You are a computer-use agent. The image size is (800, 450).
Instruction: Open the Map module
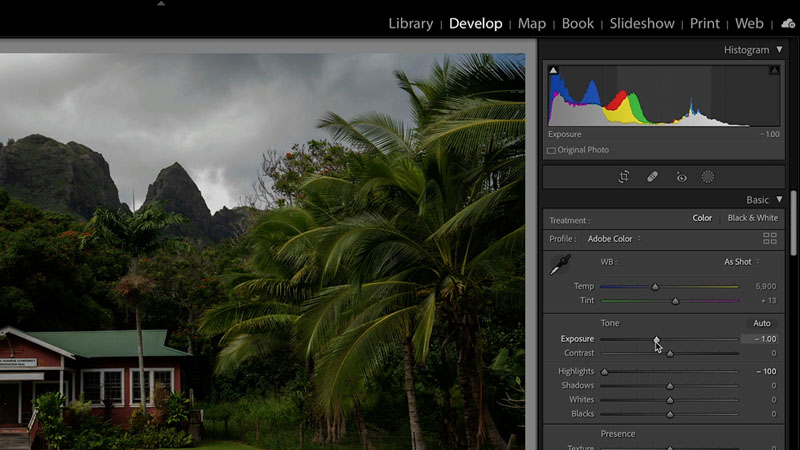(x=532, y=23)
